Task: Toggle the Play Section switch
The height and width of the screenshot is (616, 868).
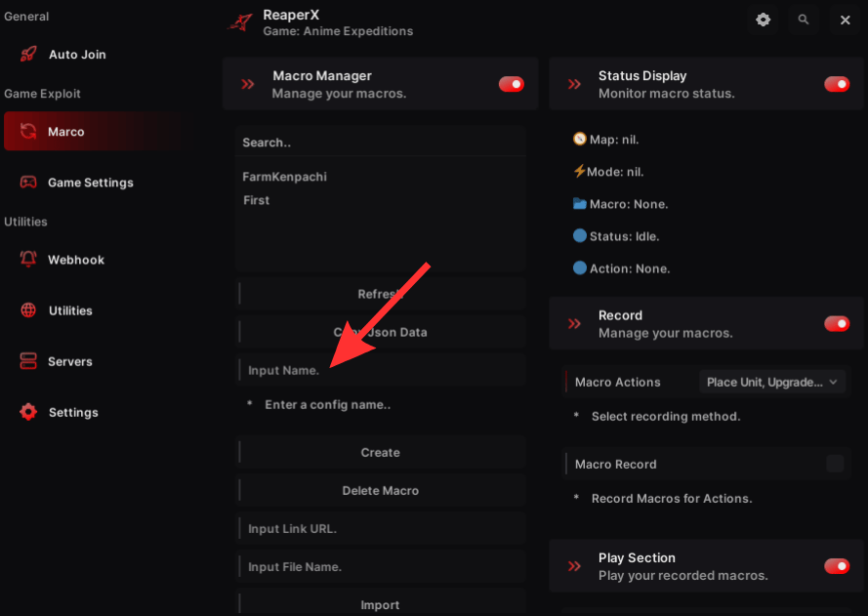Action: click(837, 566)
